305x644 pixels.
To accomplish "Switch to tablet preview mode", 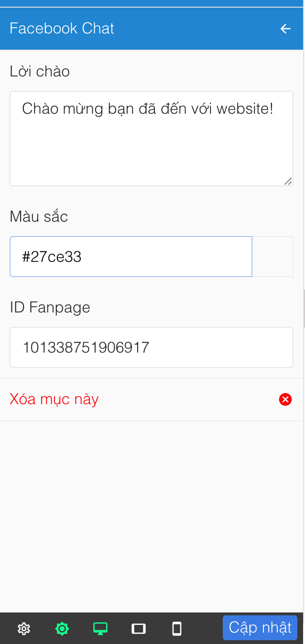I will (139, 629).
